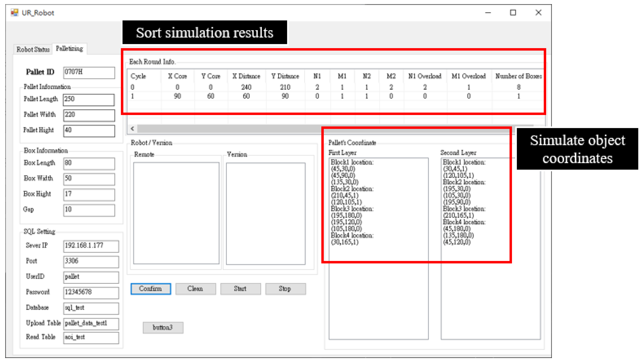644x363 pixels.
Task: Close the UR_Robot window
Action: pos(538,13)
